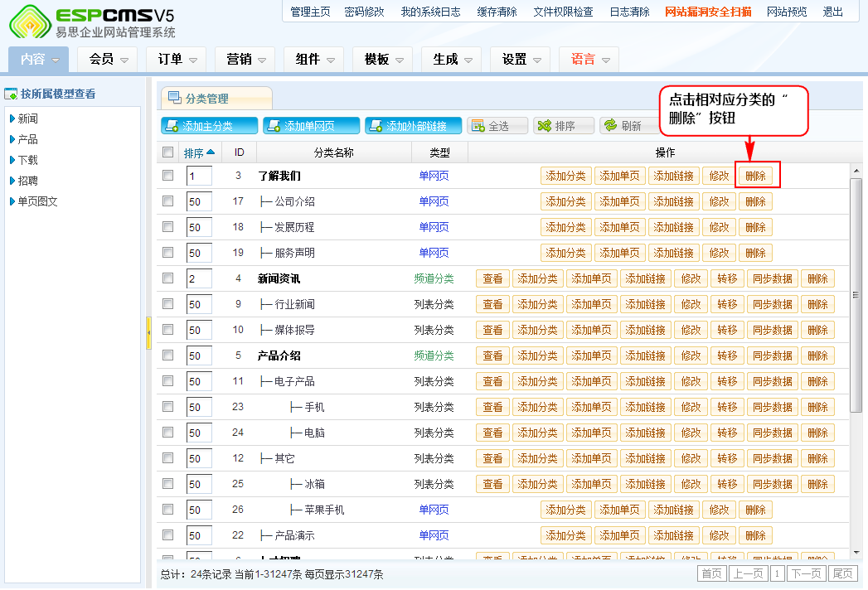The image size is (868, 590).
Task: Select the 分类管理 tab
Action: point(216,99)
